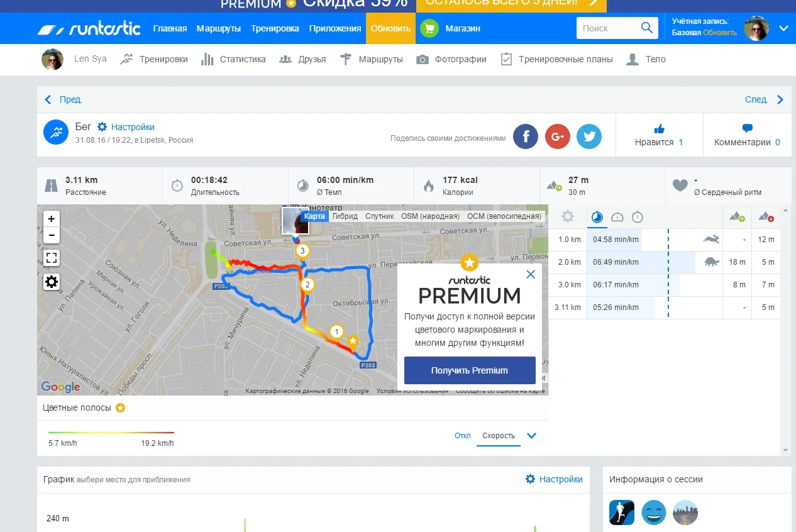The image size is (796, 532).
Task: Select the speed gauge column icon
Action: click(617, 218)
